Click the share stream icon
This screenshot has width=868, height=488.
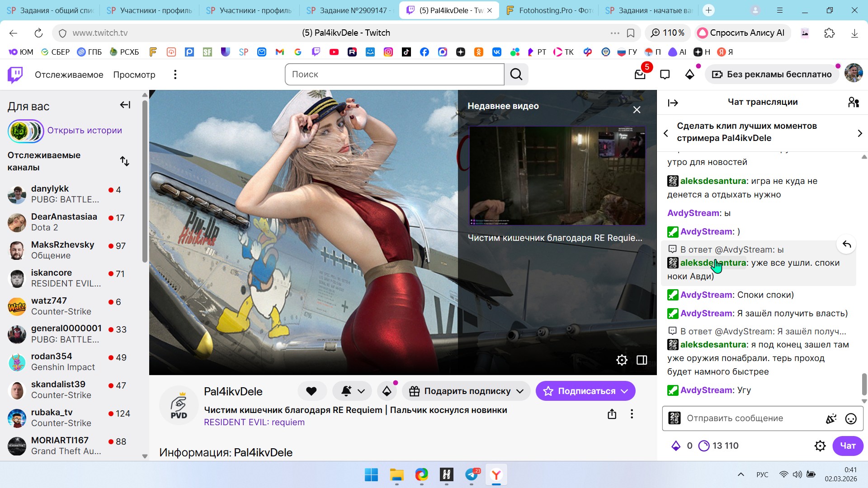click(612, 414)
